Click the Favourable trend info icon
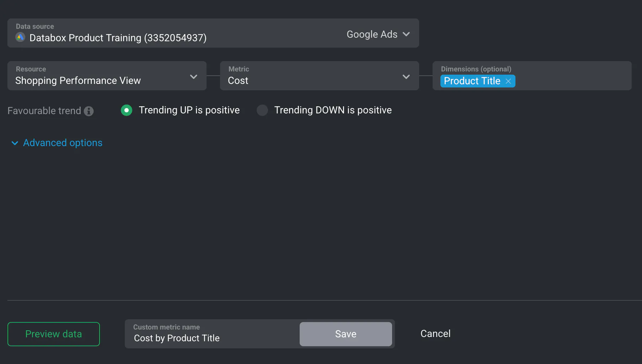This screenshot has height=364, width=642. [x=89, y=111]
